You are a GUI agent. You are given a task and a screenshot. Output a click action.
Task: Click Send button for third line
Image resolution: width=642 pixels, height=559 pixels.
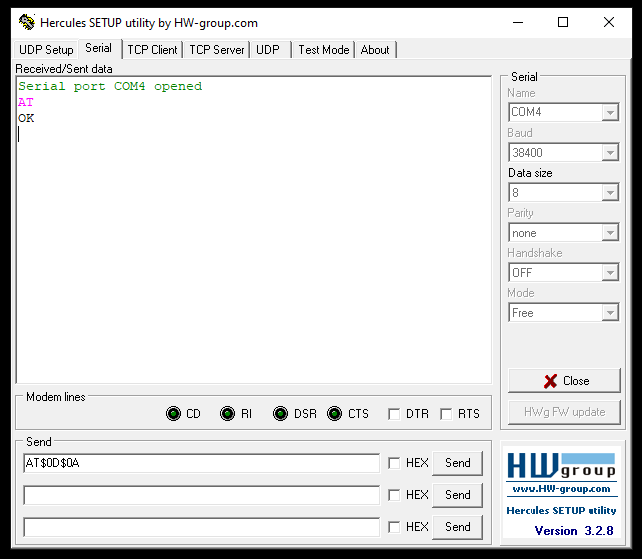tap(457, 527)
